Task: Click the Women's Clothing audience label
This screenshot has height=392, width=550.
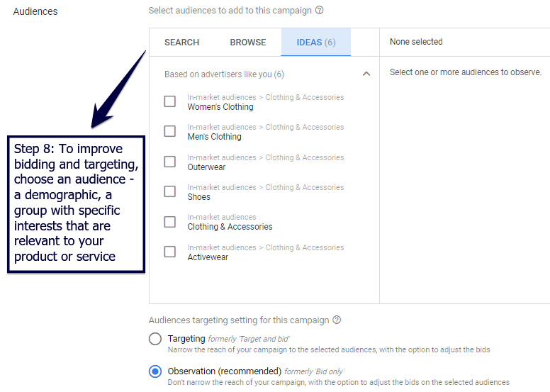Action: tap(220, 107)
